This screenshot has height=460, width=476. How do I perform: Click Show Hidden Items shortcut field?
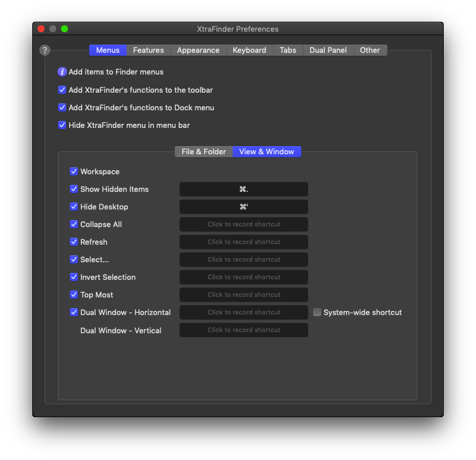click(244, 190)
